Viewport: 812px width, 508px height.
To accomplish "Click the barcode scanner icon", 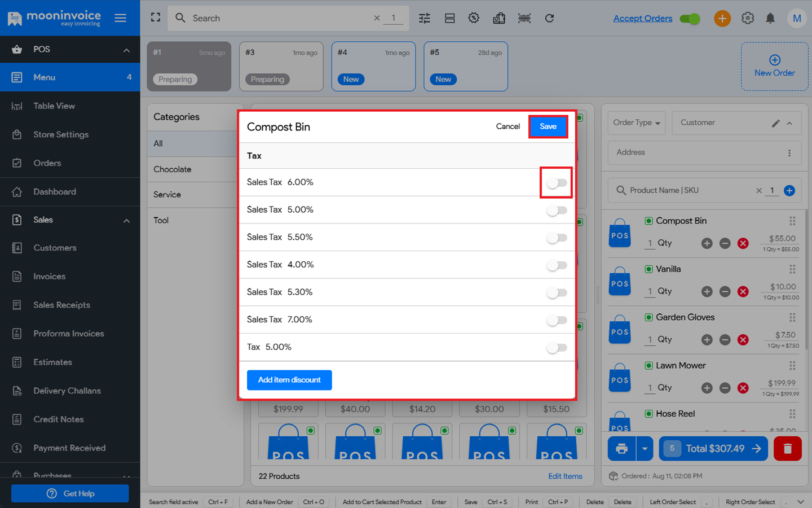I will [524, 18].
